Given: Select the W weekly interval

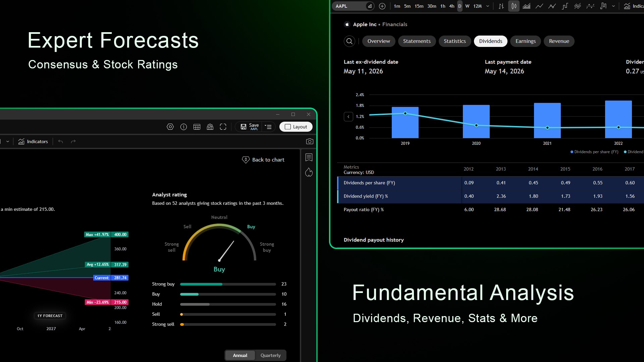Looking at the screenshot, I should (467, 6).
